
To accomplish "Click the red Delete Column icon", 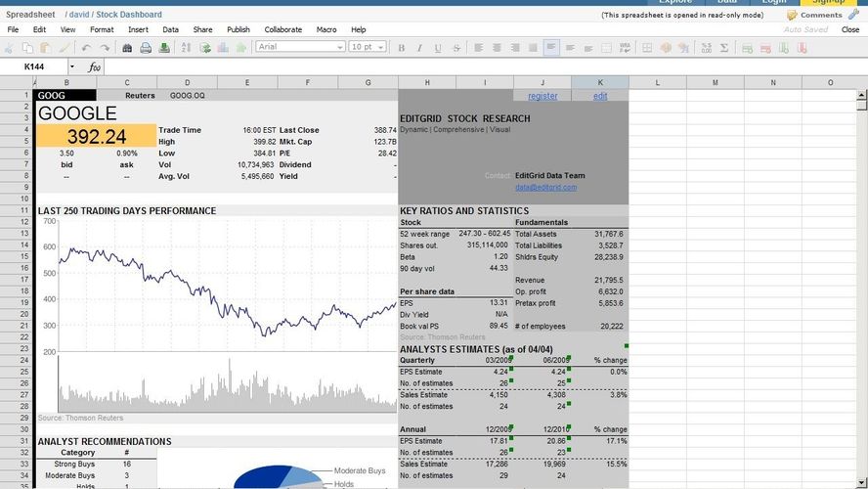I will [803, 48].
